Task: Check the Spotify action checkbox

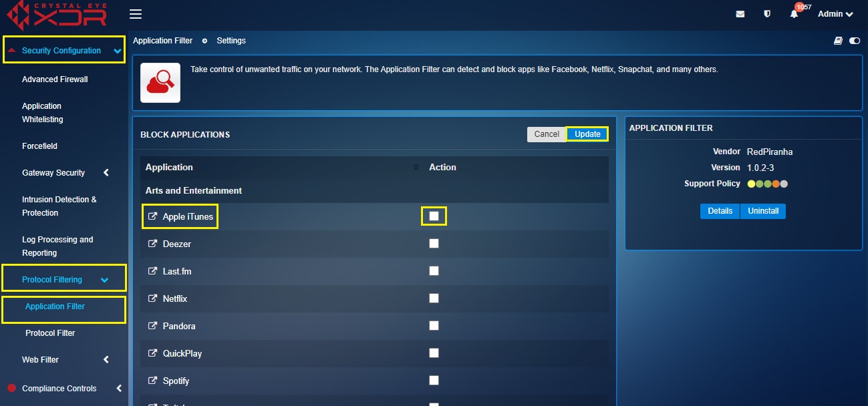Action: tap(434, 381)
